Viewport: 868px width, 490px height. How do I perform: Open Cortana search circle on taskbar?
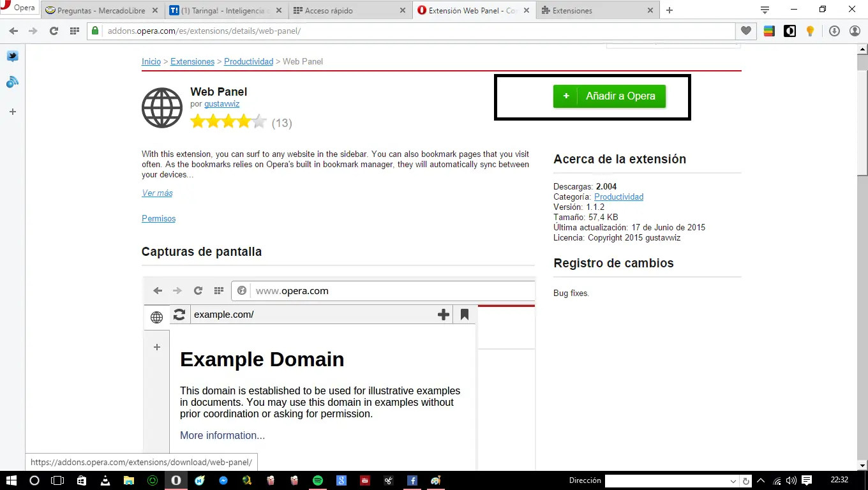coord(34,480)
